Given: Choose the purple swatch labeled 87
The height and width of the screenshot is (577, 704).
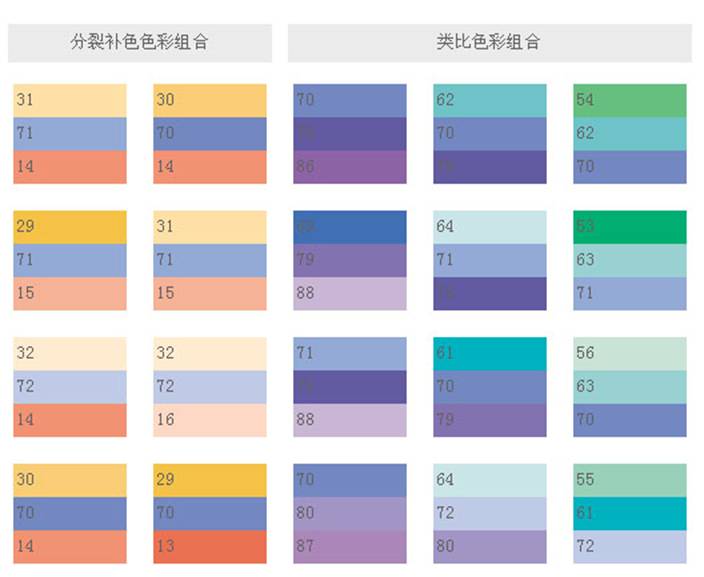Looking at the screenshot, I should click(x=350, y=546).
